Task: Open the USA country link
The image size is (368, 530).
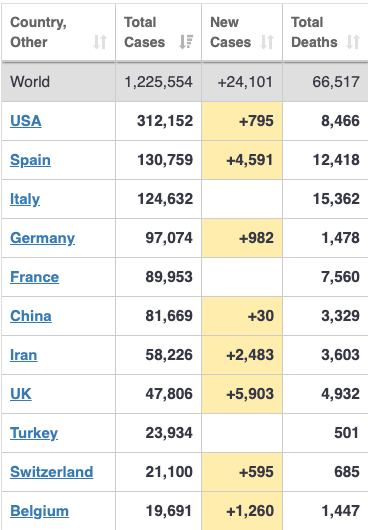Action: point(26,121)
